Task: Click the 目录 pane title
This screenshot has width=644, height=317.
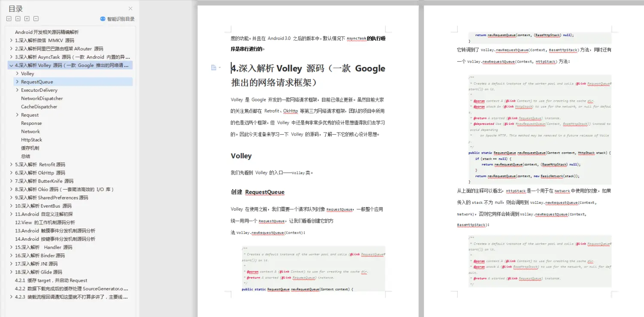Action: [16, 9]
